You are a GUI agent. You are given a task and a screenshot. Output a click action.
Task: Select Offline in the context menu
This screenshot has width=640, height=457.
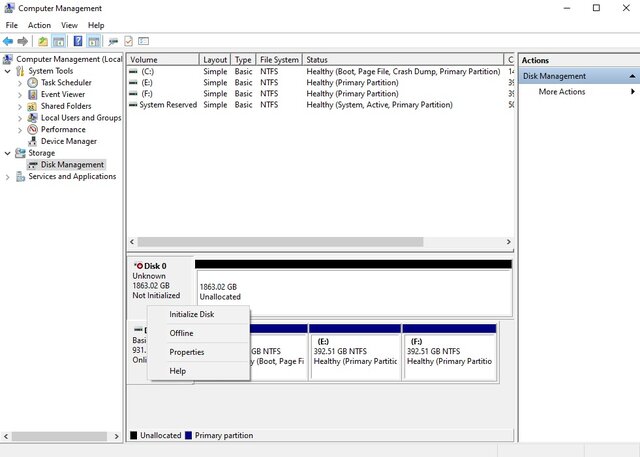pos(181,333)
